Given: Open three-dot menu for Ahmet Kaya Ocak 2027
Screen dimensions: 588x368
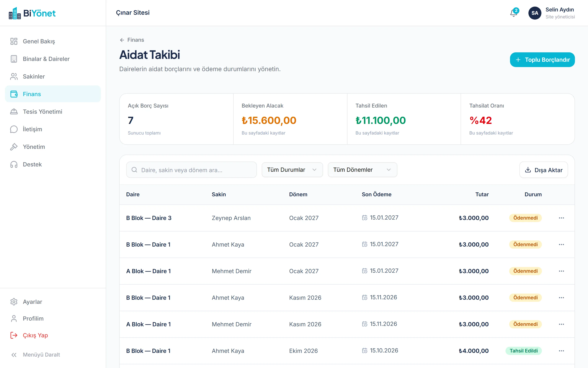Looking at the screenshot, I should click(561, 244).
